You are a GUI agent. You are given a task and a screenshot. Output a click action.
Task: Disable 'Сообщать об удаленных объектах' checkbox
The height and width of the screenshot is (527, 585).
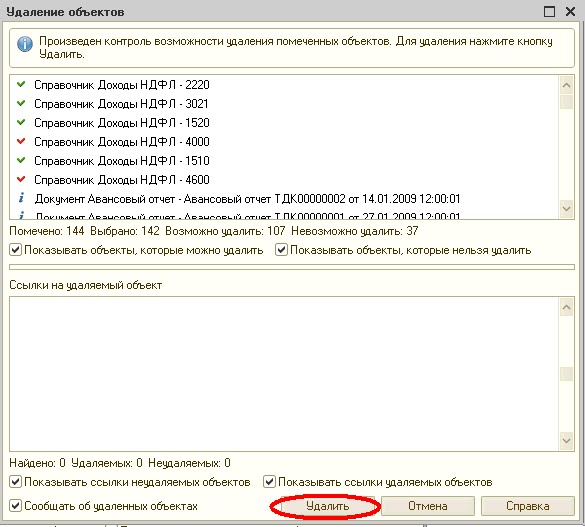pyautogui.click(x=15, y=506)
